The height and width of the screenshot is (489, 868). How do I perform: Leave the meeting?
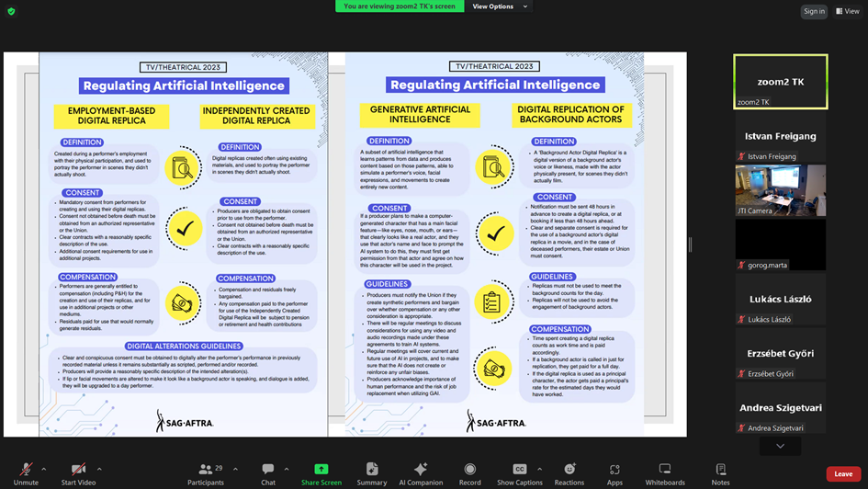click(843, 474)
